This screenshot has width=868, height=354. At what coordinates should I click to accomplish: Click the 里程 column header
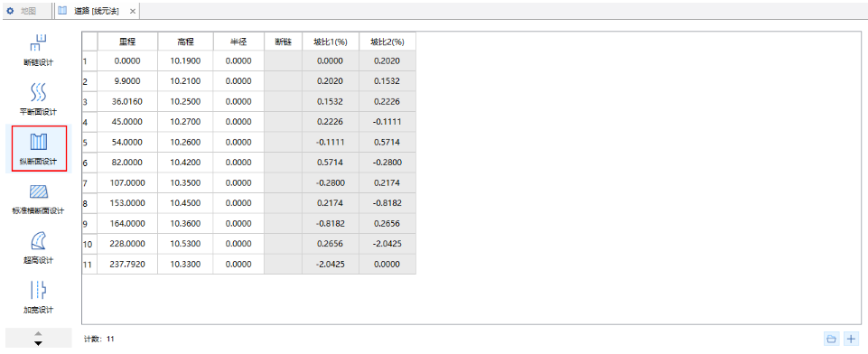[x=127, y=41]
